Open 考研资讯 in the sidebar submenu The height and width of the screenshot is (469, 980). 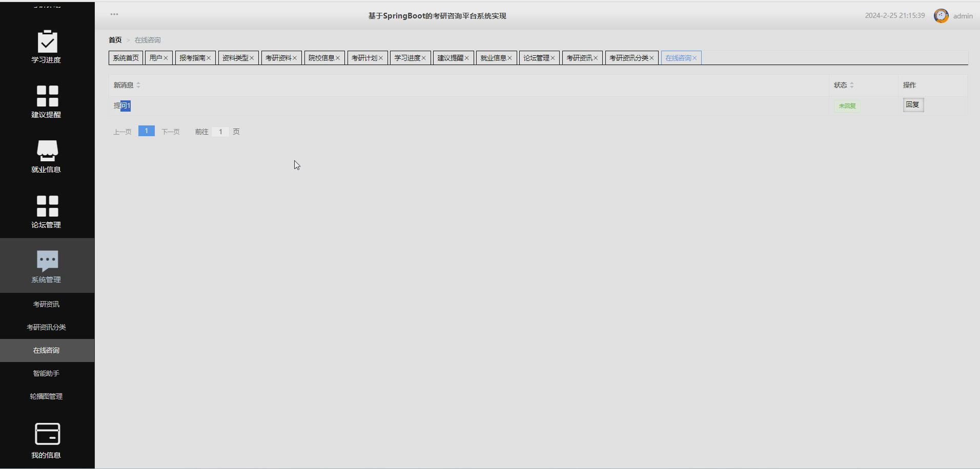[47, 304]
